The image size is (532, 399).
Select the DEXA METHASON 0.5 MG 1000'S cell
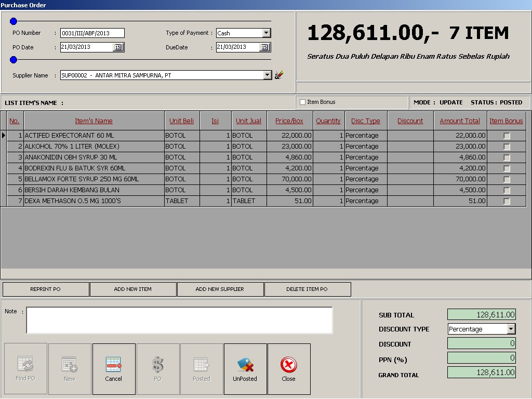(x=94, y=201)
